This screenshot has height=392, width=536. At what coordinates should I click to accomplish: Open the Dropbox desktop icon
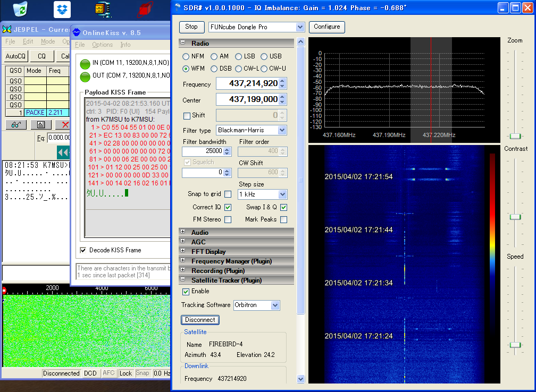coord(62,9)
